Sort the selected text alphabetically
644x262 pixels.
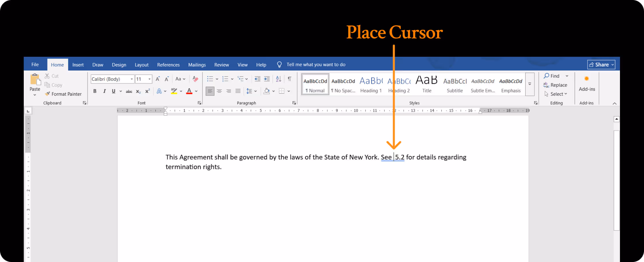(278, 79)
